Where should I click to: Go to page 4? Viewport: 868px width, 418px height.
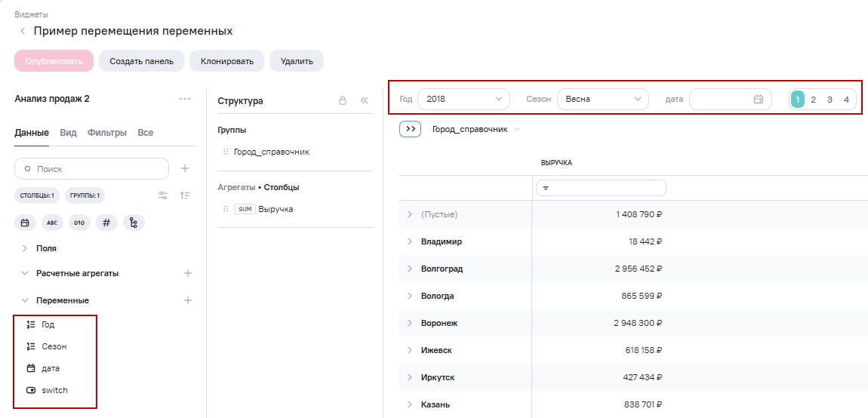click(x=846, y=100)
